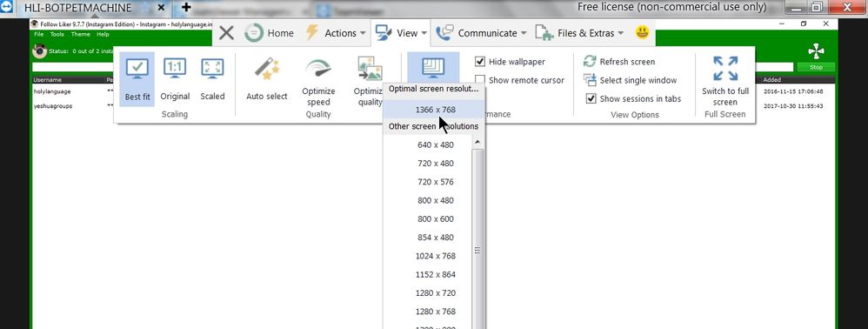Choose Optimize speed gauge icon

318,69
